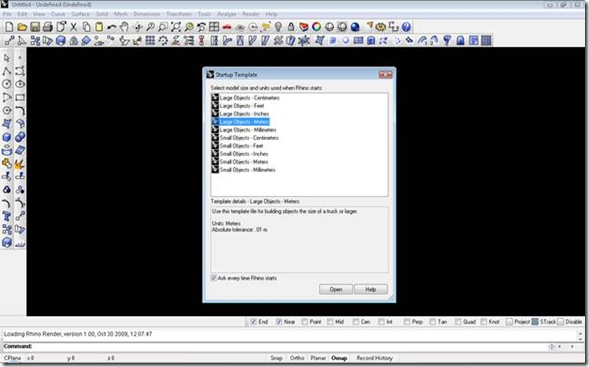Click the Open button in dialog
This screenshot has height=367, width=589.
pyautogui.click(x=336, y=289)
